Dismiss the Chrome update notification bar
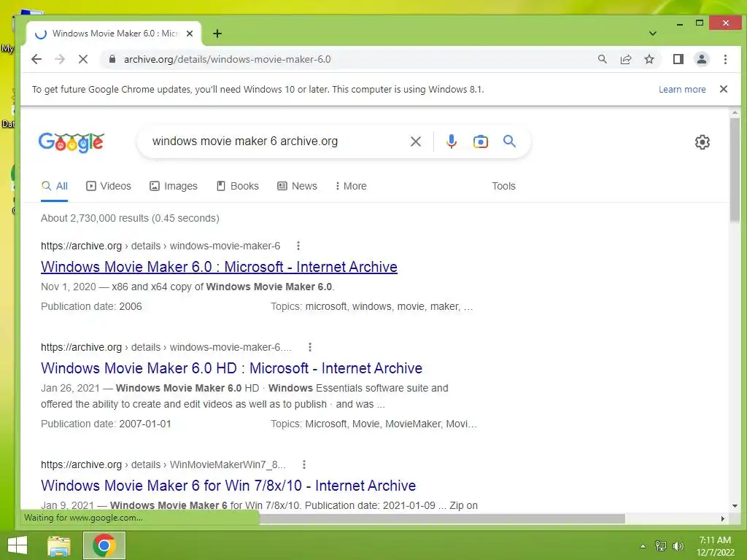Viewport: 747px width, 560px height. point(723,89)
